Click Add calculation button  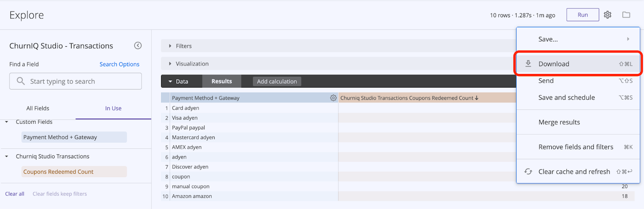pos(277,81)
